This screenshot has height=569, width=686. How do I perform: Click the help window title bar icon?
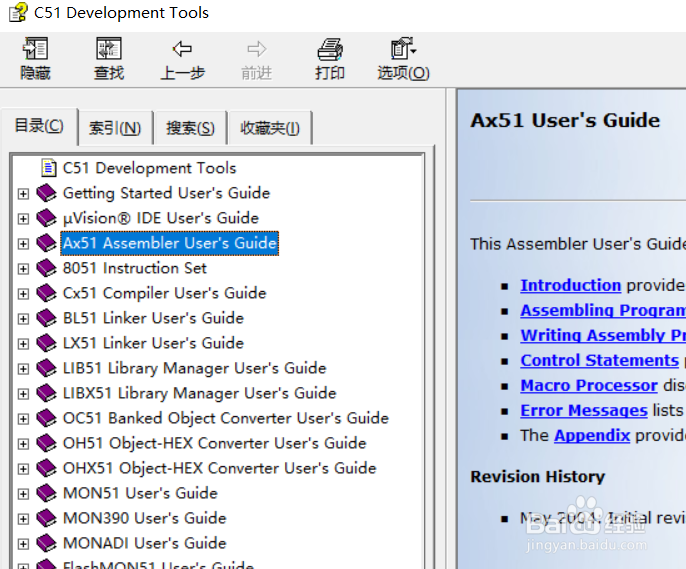pos(19,12)
